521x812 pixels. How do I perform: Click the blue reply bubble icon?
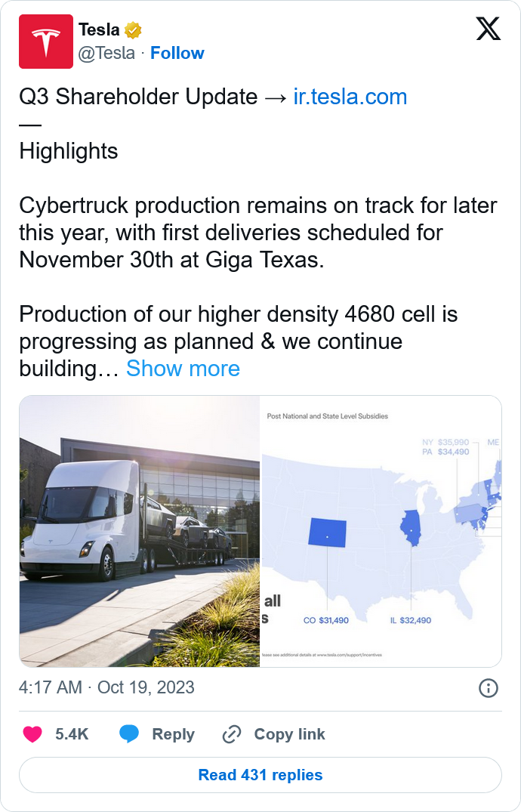[x=129, y=734]
